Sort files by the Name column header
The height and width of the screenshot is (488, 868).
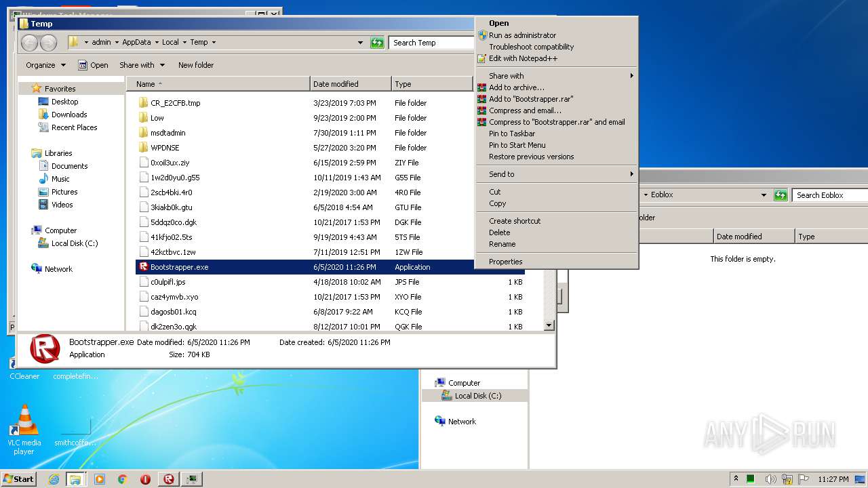tap(218, 84)
